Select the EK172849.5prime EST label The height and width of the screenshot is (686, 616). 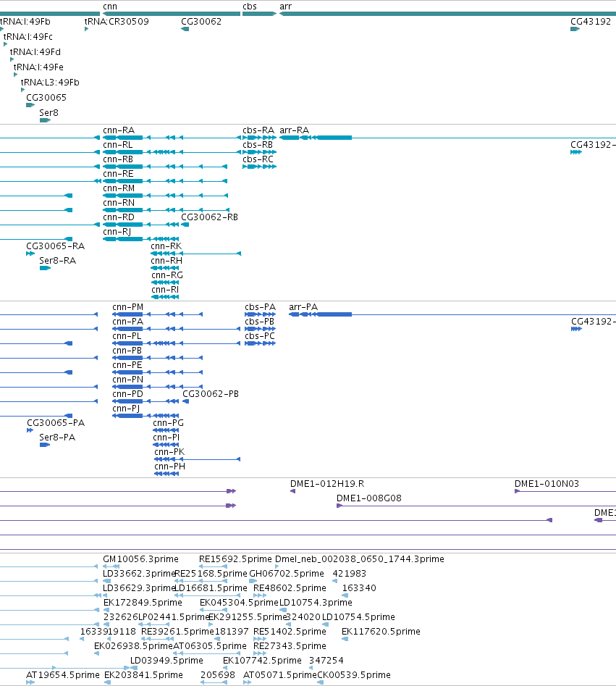coord(143,603)
